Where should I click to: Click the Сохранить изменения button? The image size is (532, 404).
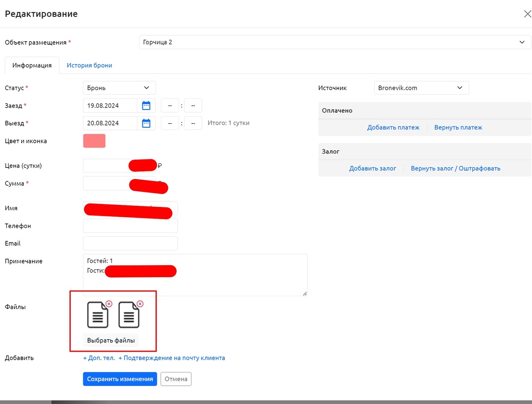point(120,379)
